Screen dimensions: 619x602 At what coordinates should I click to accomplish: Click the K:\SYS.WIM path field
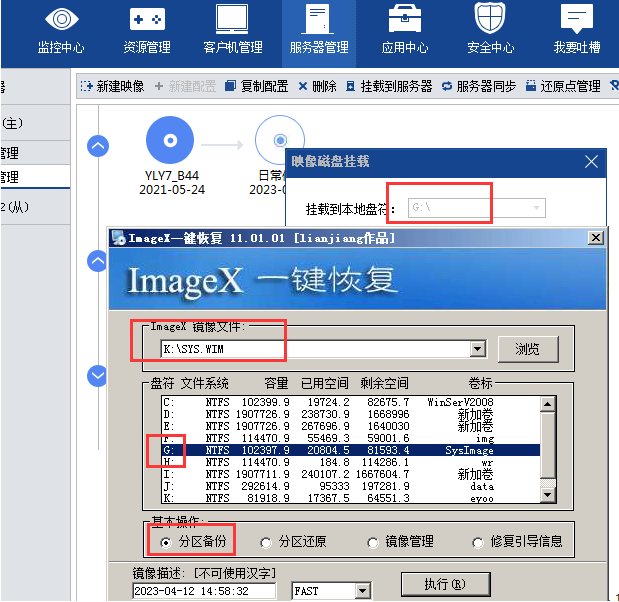[315, 349]
